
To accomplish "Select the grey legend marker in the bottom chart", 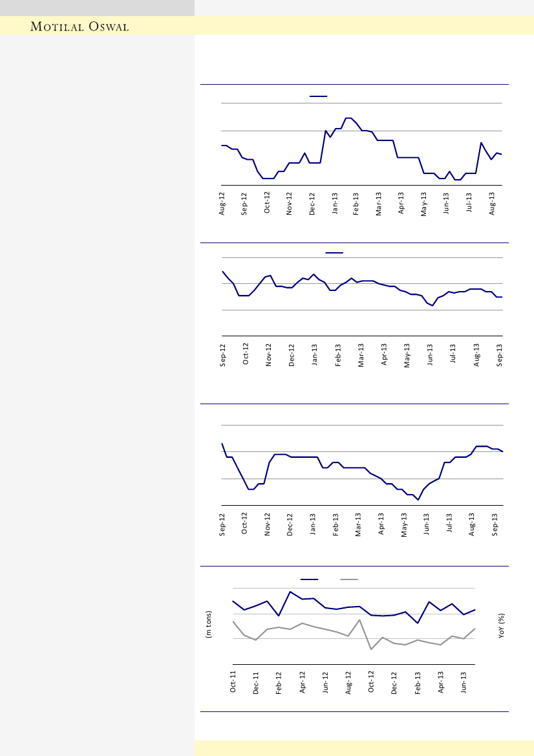I will [x=349, y=579].
